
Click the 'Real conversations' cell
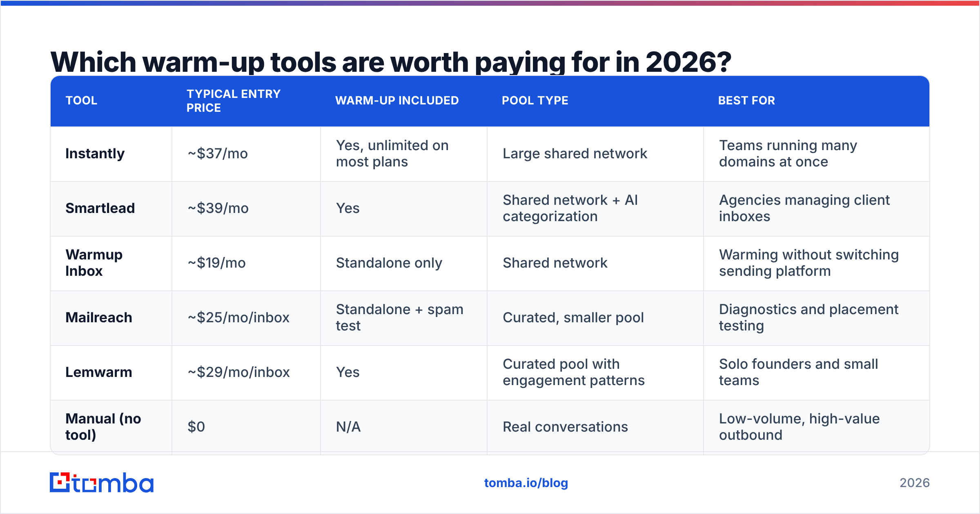tap(595, 427)
